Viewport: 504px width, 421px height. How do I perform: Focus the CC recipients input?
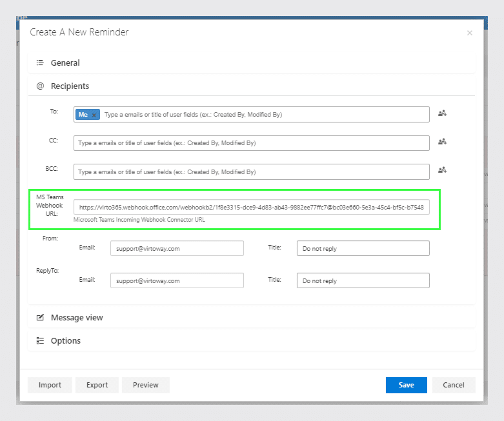pyautogui.click(x=252, y=143)
